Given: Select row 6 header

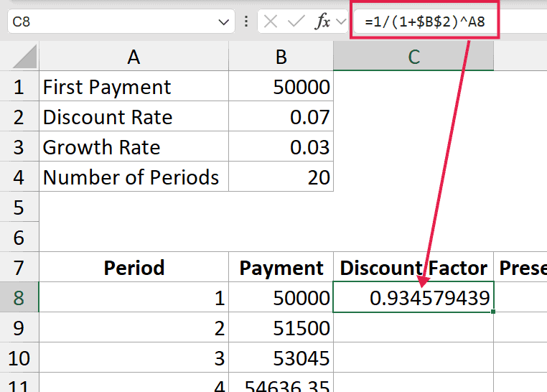Looking at the screenshot, I should (x=19, y=237).
